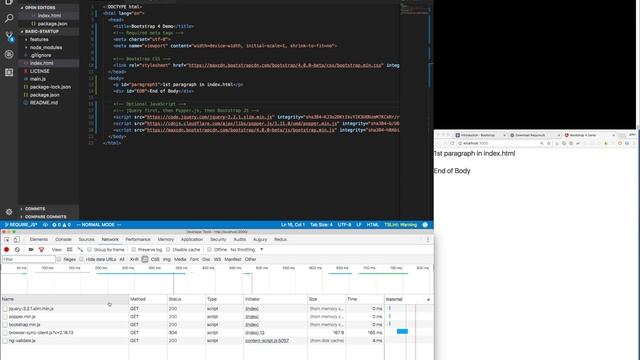
Task: Switch to the Security tab in DevTools
Action: (x=218, y=240)
